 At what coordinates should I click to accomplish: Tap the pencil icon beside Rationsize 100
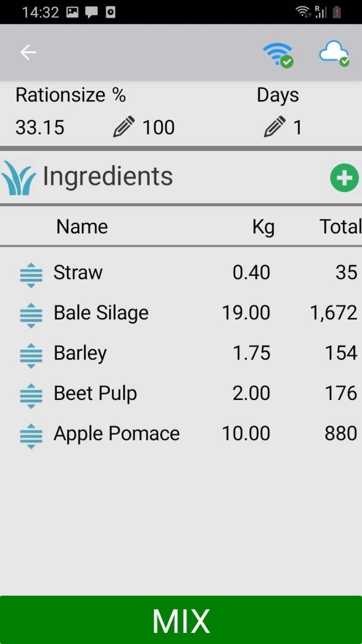[124, 127]
